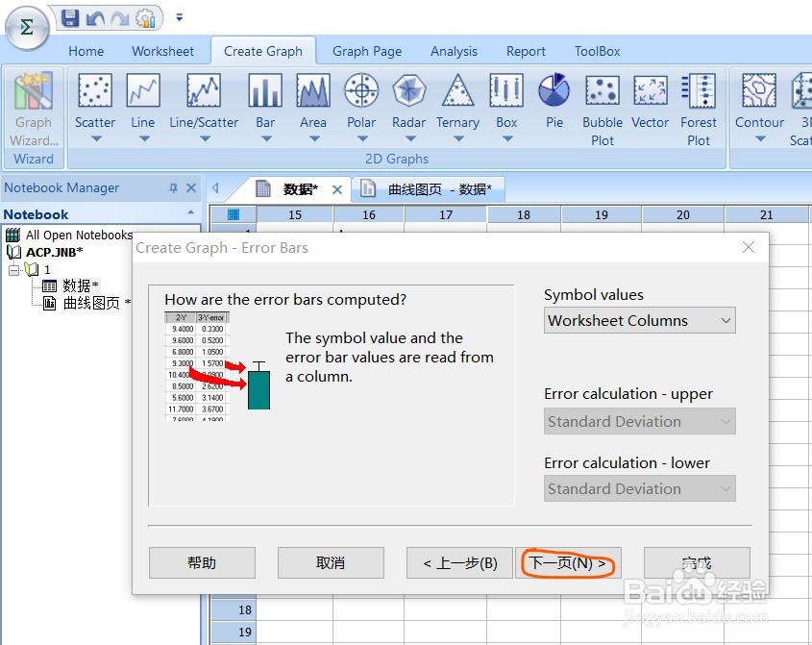Choose the Line graph icon
The image size is (812, 645).
(143, 90)
